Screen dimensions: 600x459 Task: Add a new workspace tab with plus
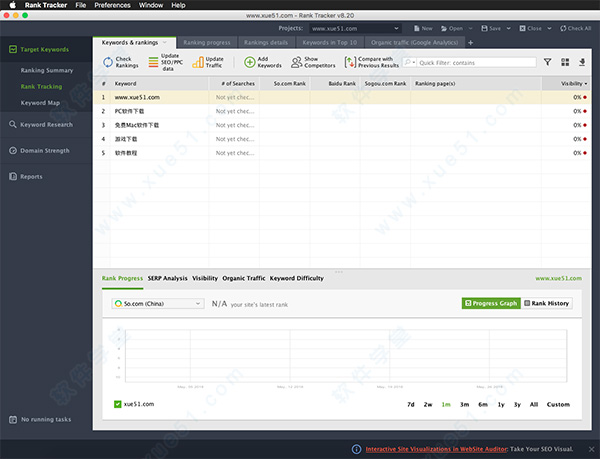pos(471,43)
